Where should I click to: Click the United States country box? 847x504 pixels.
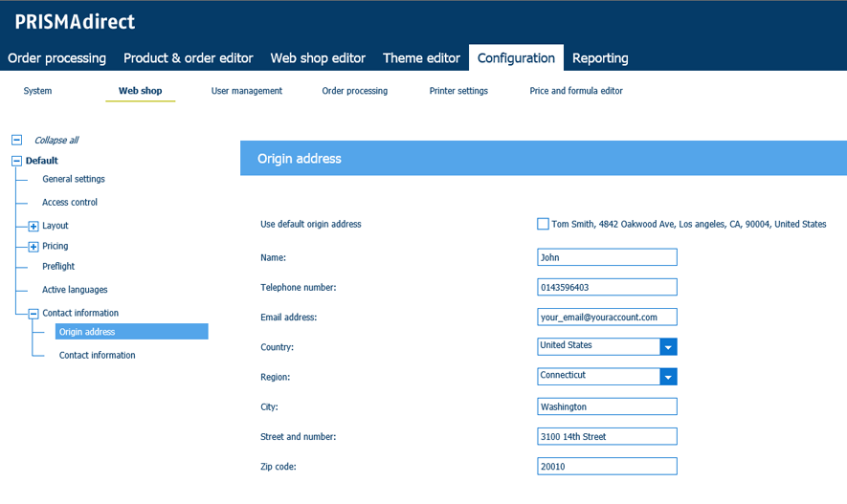tap(598, 346)
